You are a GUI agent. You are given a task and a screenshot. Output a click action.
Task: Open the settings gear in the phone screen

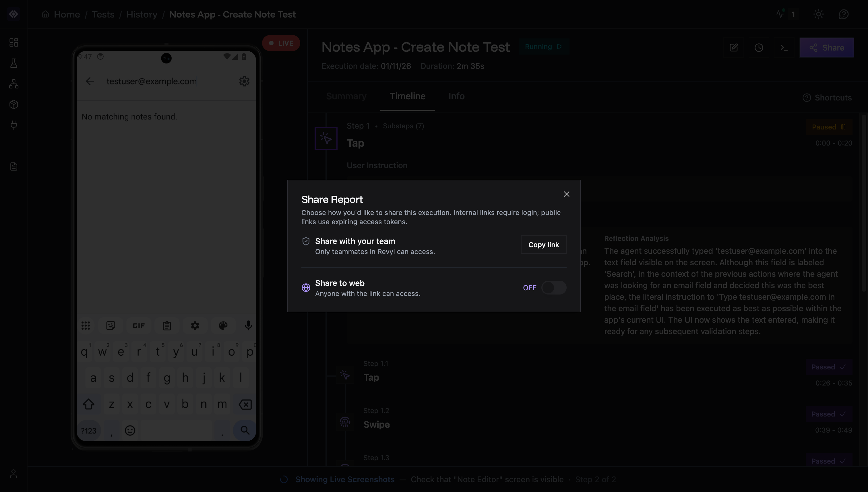tap(244, 81)
